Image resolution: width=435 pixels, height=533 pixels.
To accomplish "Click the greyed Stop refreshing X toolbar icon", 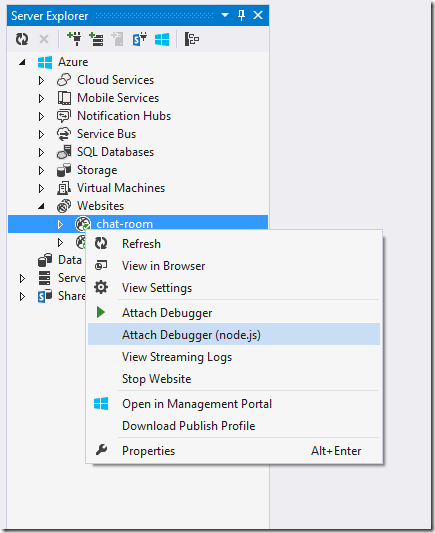I will (x=44, y=39).
